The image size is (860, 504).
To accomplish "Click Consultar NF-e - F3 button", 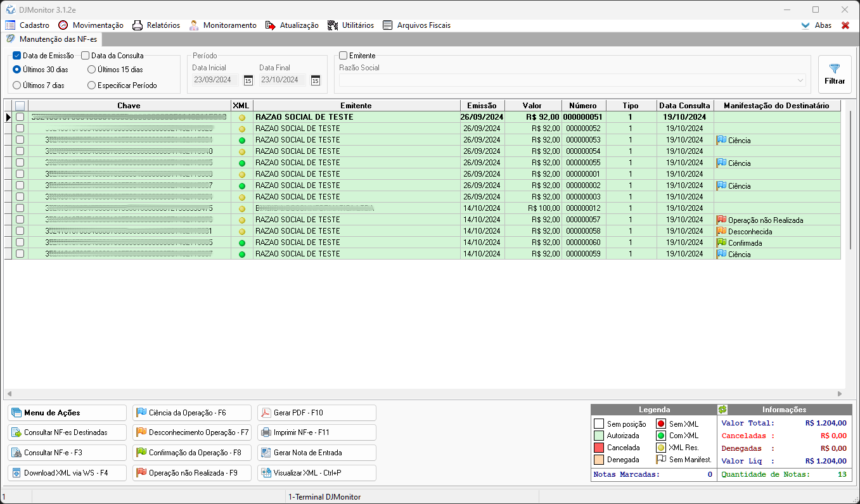I will pos(67,453).
